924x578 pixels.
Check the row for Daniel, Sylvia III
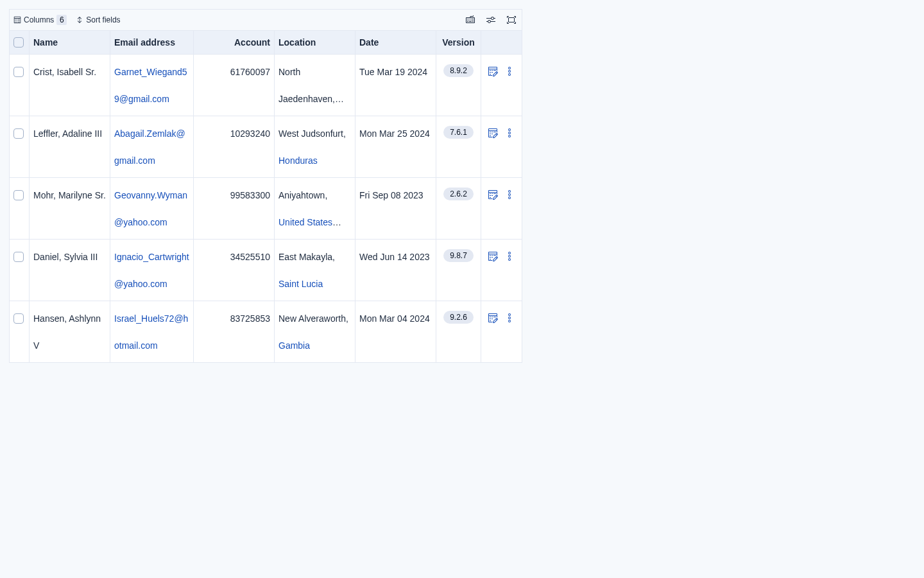click(x=19, y=257)
